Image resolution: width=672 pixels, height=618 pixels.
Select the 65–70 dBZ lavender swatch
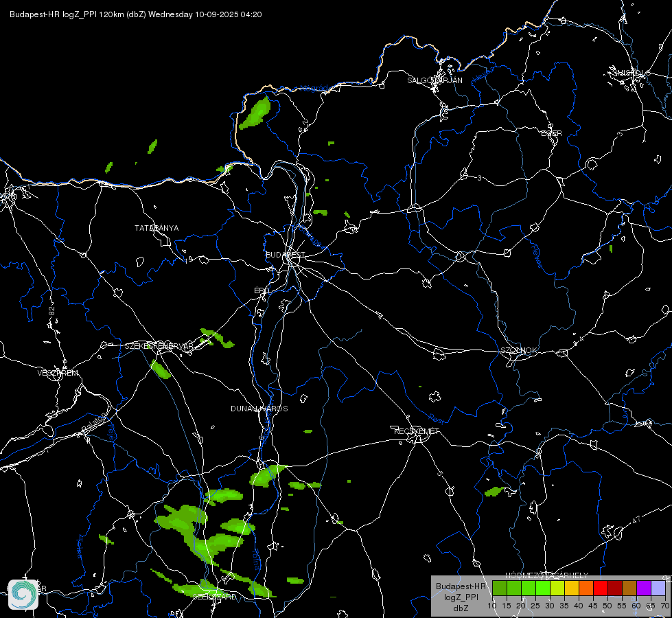(658, 588)
